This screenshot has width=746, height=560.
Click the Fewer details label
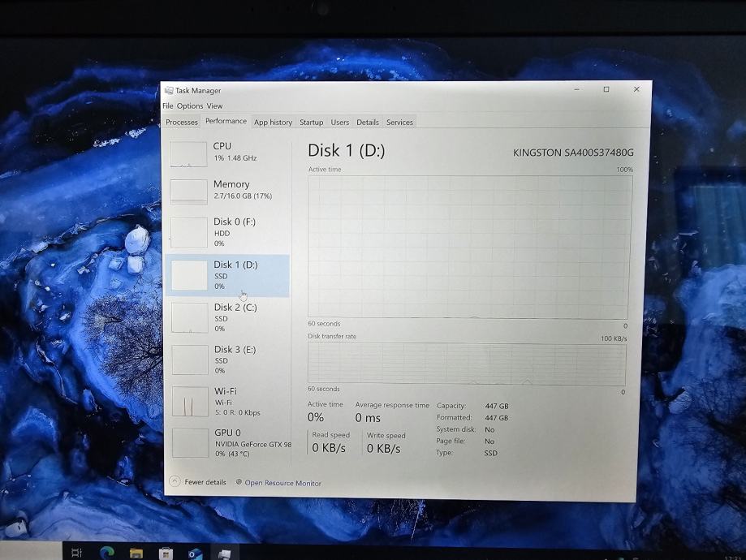pos(205,482)
